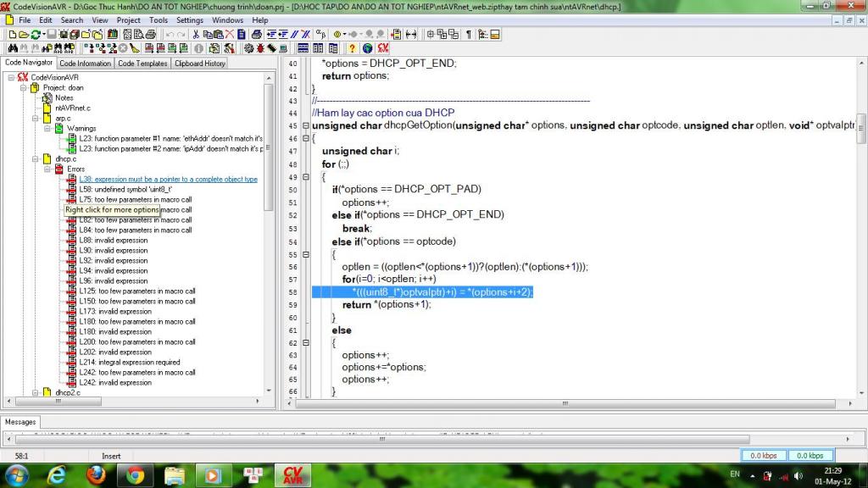This screenshot has height=488, width=868.
Task: Click the New File toolbar icon
Action: click(12, 34)
